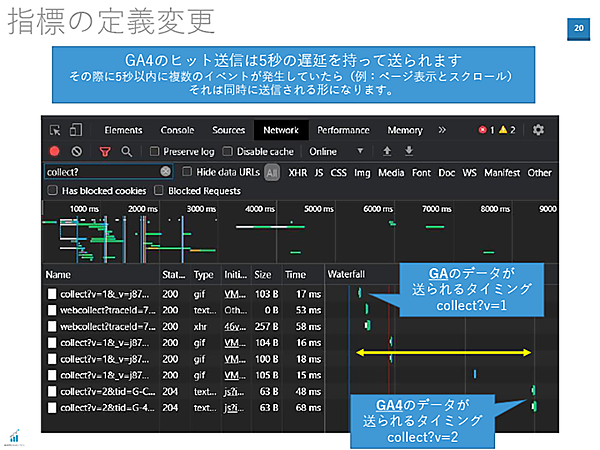Open the Online throttling dropdown
Viewport: 600px width, 450px height.
(336, 151)
